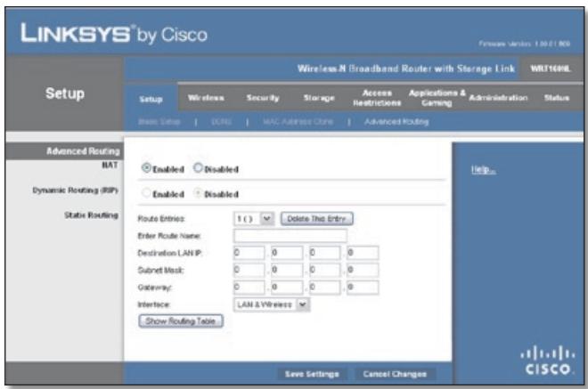Open Basic Setup sub-tab

click(x=159, y=122)
